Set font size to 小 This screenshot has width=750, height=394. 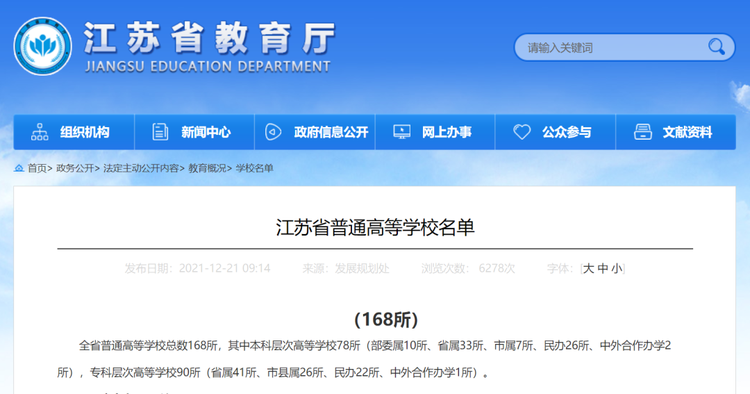pyautogui.click(x=617, y=269)
